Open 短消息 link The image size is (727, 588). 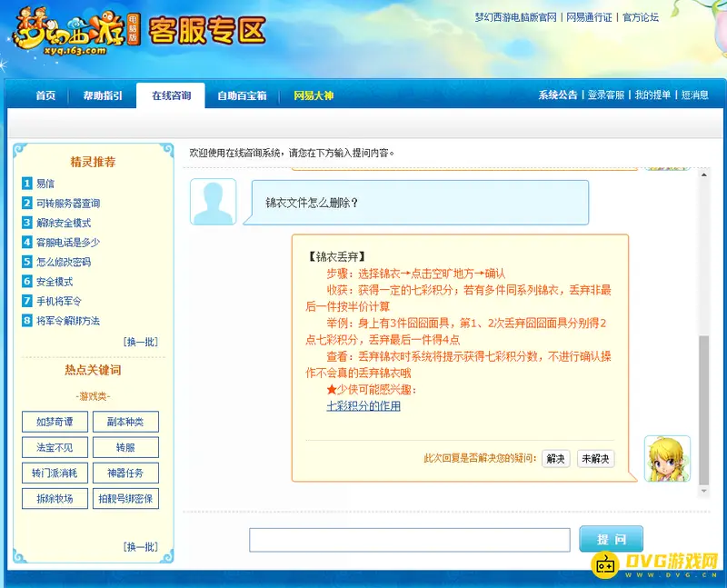[695, 95]
